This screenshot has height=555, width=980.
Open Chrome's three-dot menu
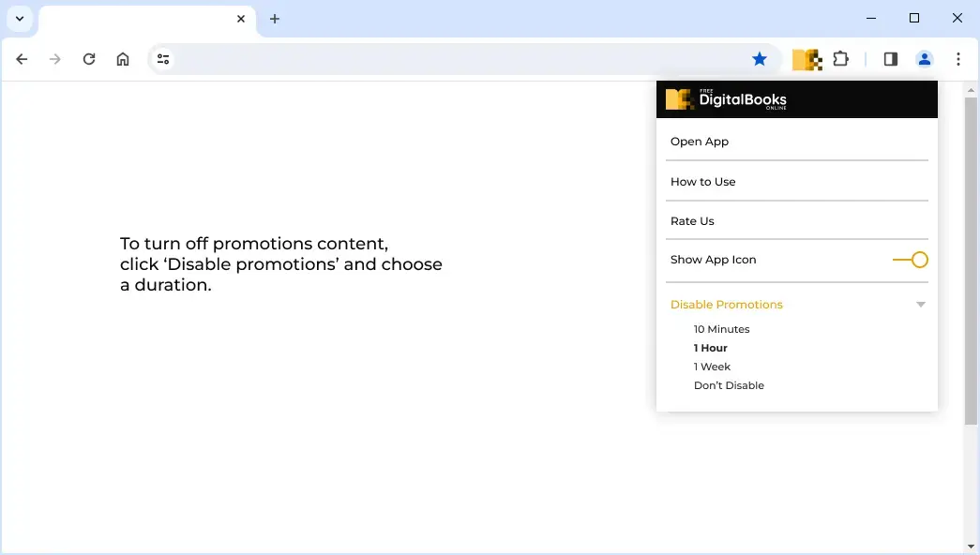pyautogui.click(x=958, y=58)
